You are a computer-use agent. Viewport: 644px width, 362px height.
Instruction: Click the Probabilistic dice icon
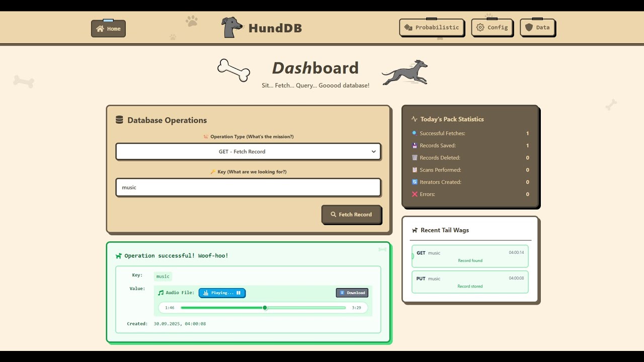pyautogui.click(x=408, y=28)
